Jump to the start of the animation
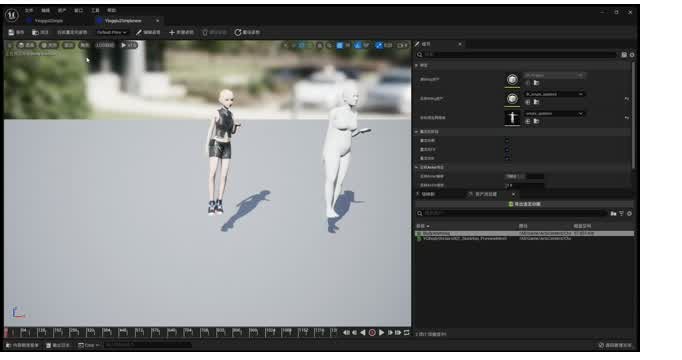Image resolution: width=682 pixels, height=360 pixels. (346, 333)
